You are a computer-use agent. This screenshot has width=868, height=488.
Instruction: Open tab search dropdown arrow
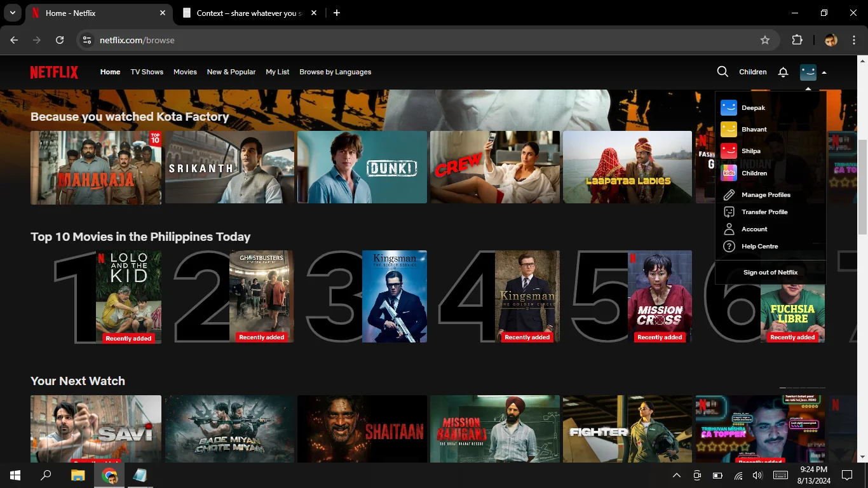pos(12,13)
